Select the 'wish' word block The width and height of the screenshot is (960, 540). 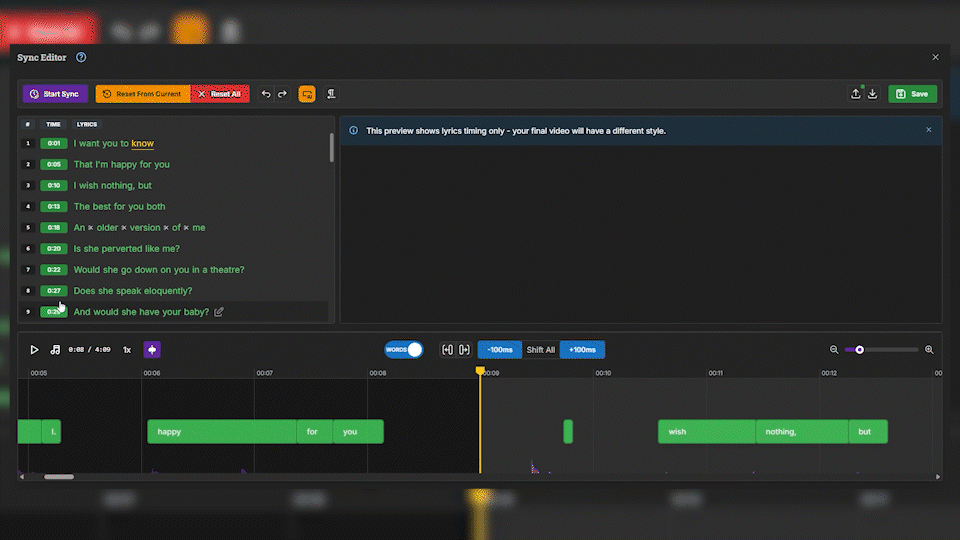(707, 432)
